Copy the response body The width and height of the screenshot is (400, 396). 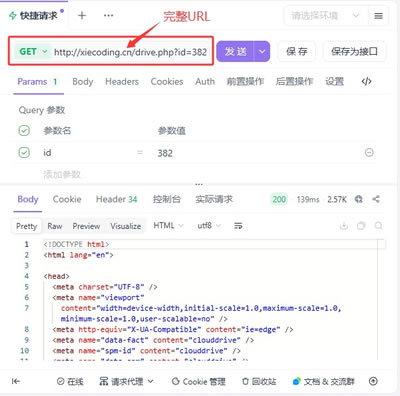coord(361,226)
